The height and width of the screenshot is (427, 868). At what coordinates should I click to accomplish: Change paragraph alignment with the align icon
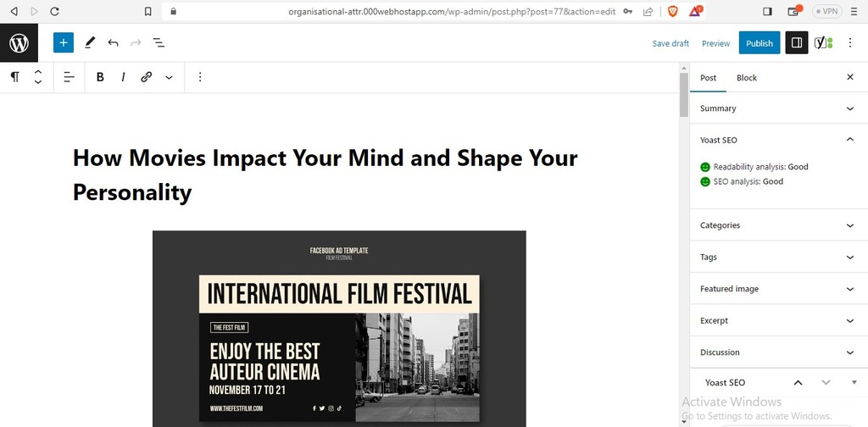click(x=70, y=77)
